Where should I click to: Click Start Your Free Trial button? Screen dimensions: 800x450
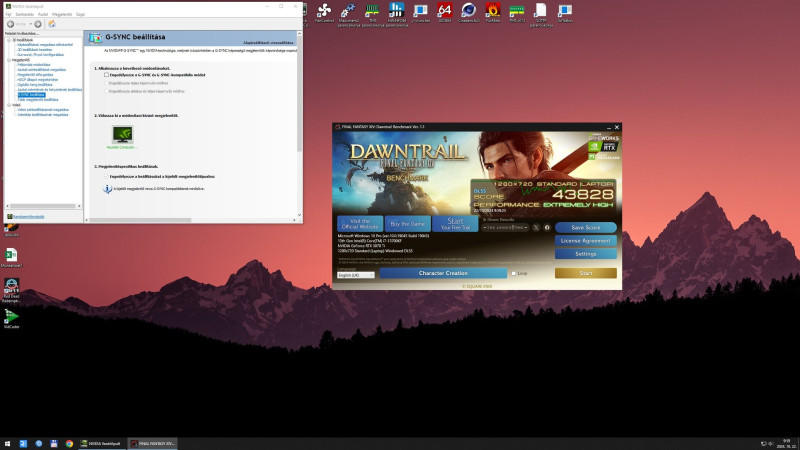tap(455, 223)
